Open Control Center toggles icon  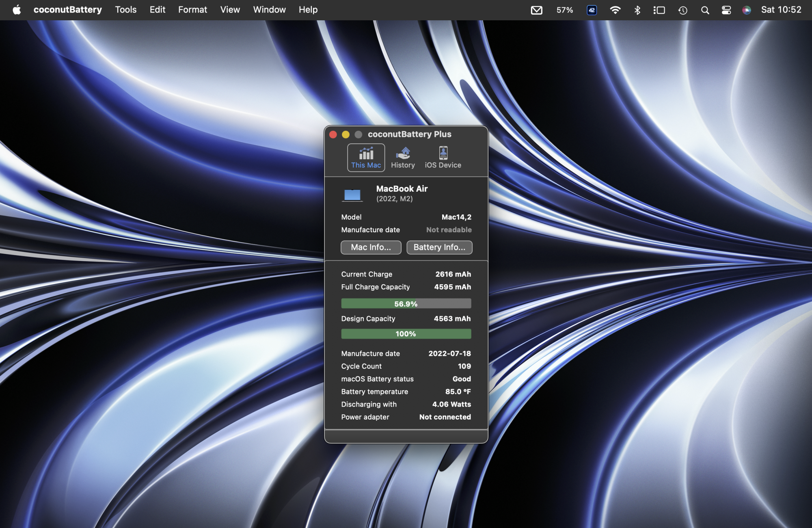point(726,10)
